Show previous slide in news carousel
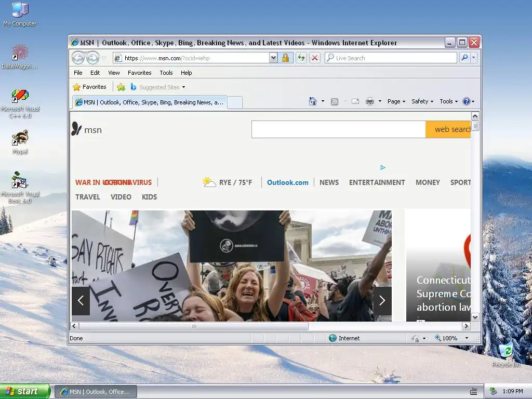The height and width of the screenshot is (399, 532). point(81,301)
